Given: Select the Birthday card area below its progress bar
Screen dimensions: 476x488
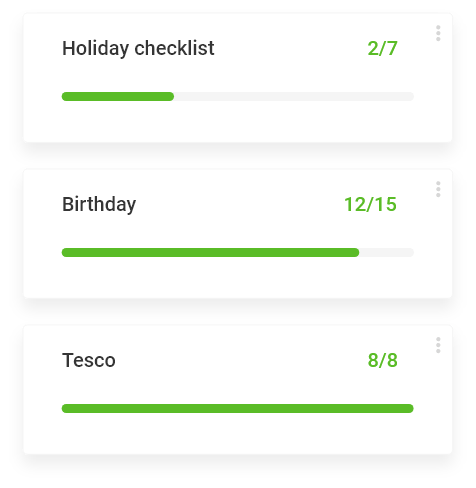Looking at the screenshot, I should (238, 277).
